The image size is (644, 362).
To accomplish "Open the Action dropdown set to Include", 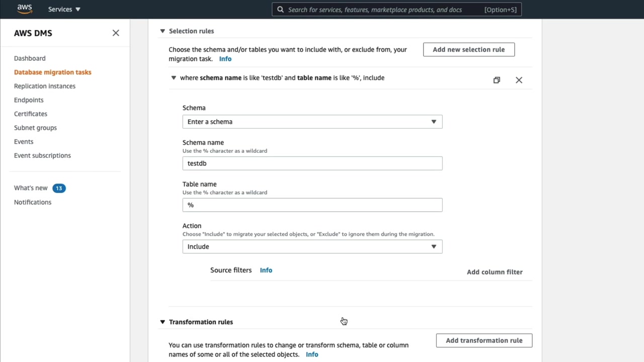I will click(x=312, y=246).
